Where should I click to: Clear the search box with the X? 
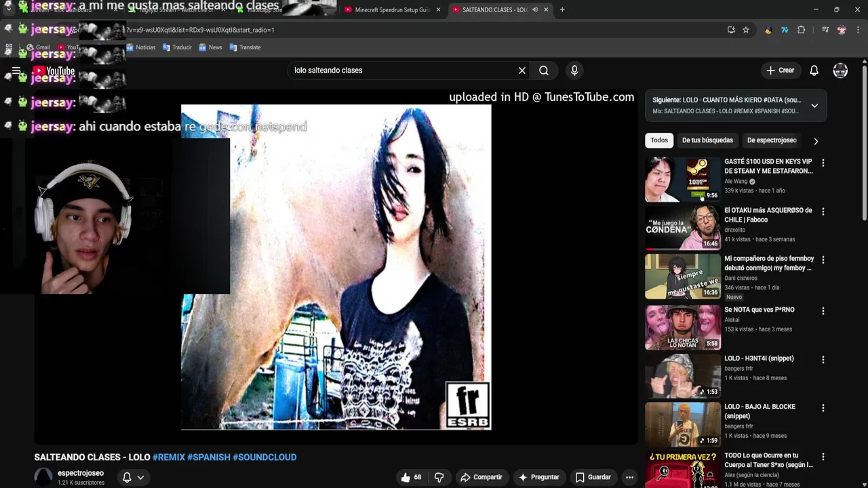[x=522, y=70]
